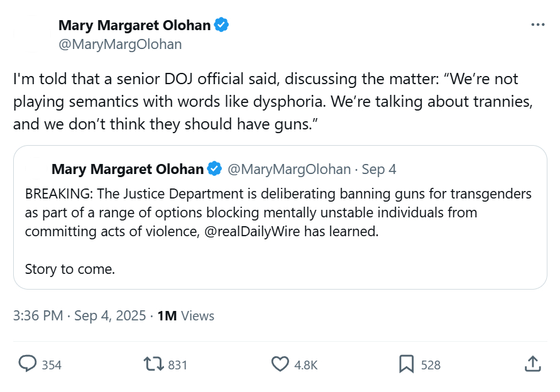This screenshot has height=392, width=560.
Task: Click the repost arrows icon
Action: coord(153,364)
